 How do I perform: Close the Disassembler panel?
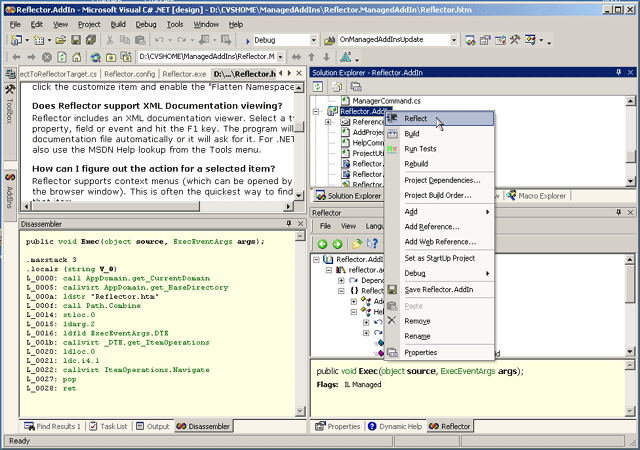coord(300,223)
